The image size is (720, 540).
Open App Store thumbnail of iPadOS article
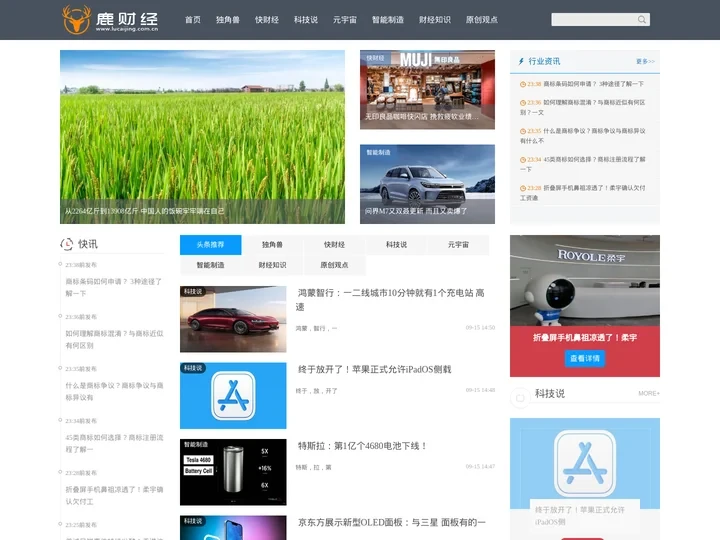pos(233,396)
